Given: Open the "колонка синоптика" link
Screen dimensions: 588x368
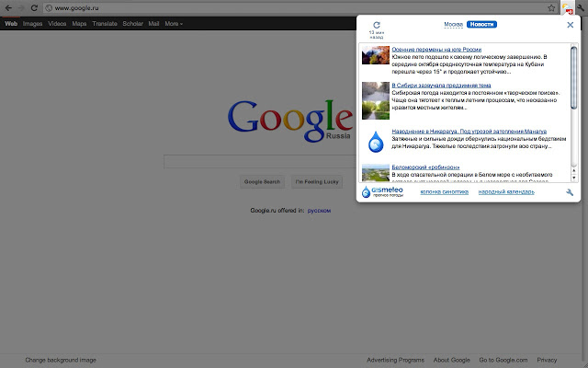Looking at the screenshot, I should pos(443,192).
